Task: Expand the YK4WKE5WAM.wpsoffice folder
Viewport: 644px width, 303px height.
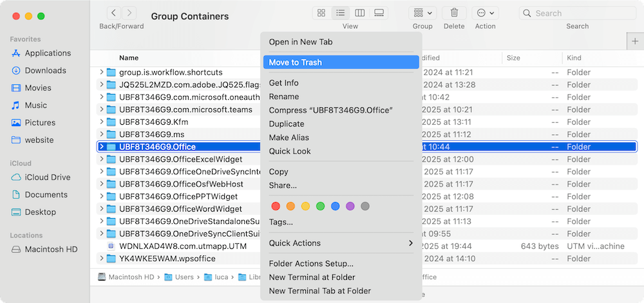Action: click(x=101, y=259)
